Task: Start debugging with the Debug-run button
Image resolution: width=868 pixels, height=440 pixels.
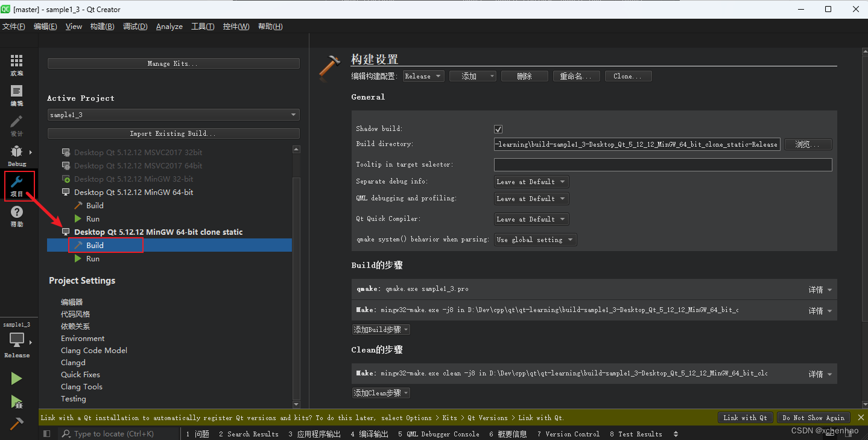Action: pos(16,402)
